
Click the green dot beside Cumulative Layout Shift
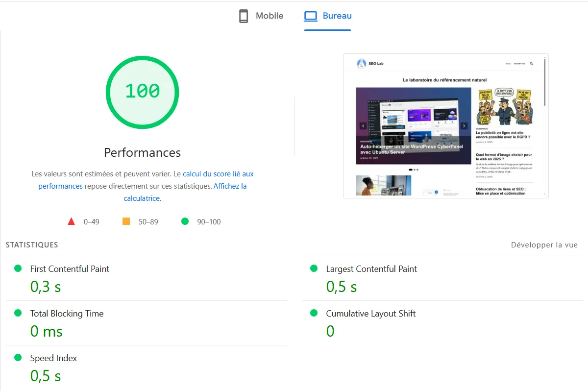(x=314, y=313)
